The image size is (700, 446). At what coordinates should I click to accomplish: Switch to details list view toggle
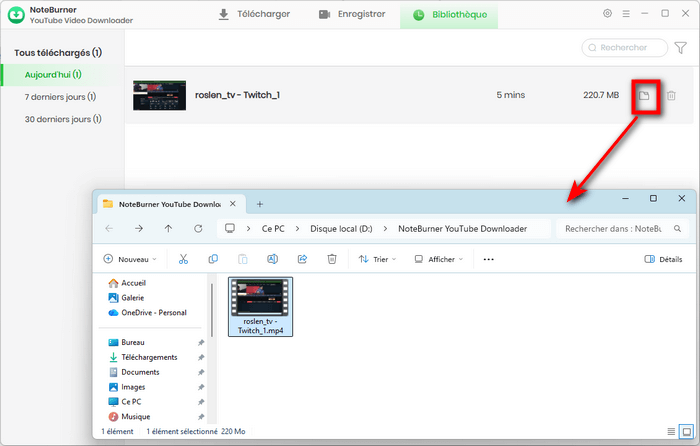[670, 431]
